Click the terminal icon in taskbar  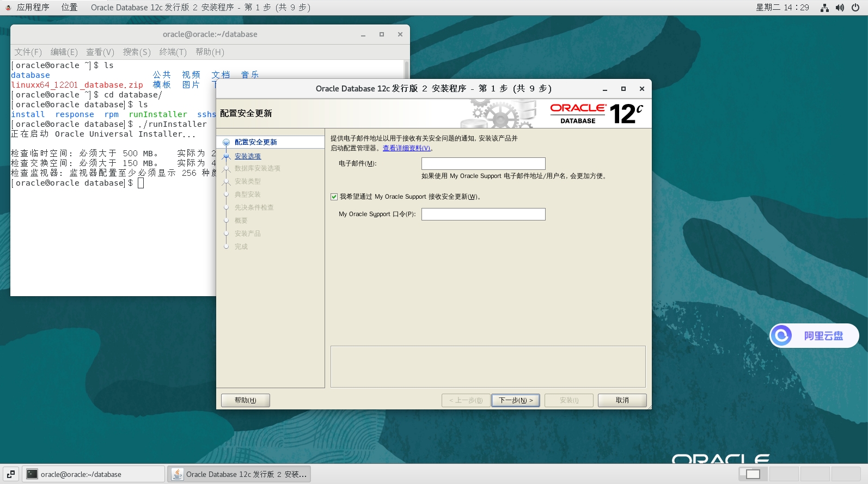coord(32,474)
